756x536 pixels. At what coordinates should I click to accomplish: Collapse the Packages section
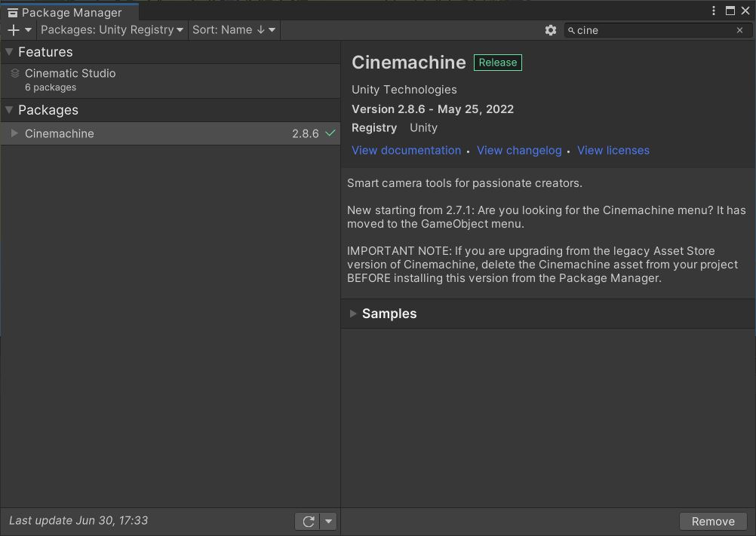tap(9, 110)
